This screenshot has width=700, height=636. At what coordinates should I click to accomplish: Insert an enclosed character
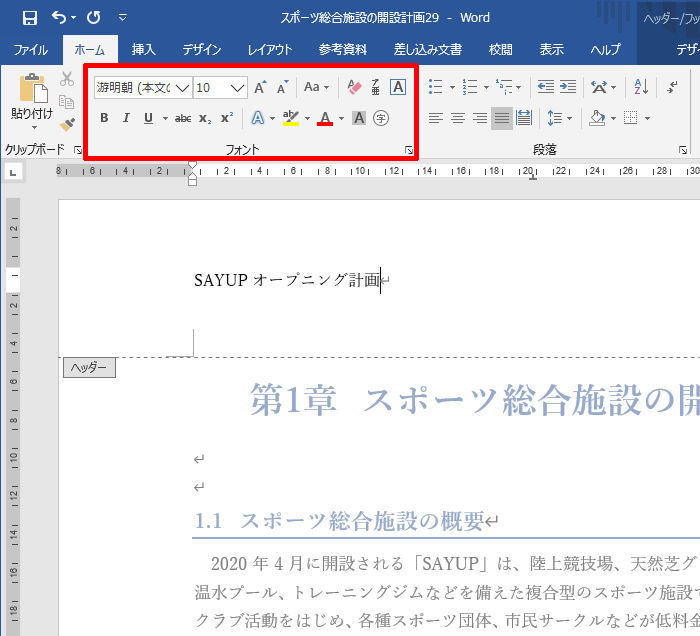[381, 118]
